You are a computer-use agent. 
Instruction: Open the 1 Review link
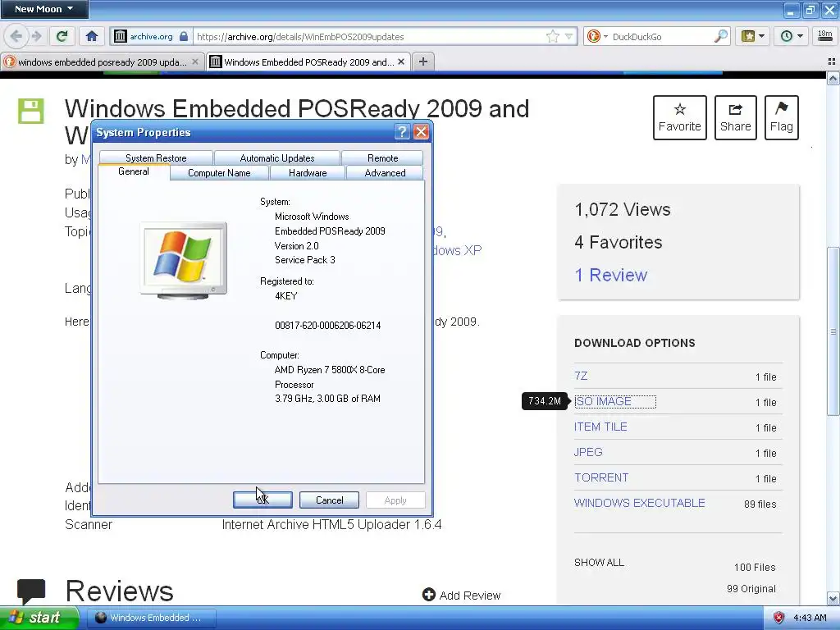coord(610,275)
